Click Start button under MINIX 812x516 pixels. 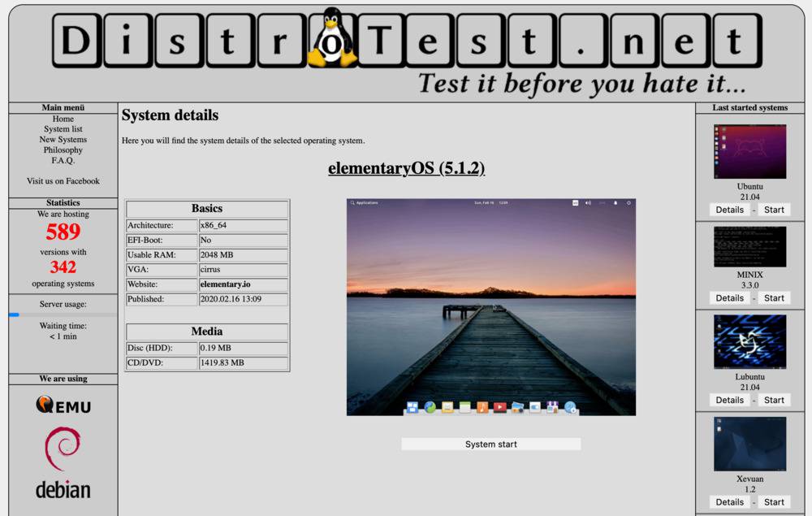pyautogui.click(x=774, y=298)
